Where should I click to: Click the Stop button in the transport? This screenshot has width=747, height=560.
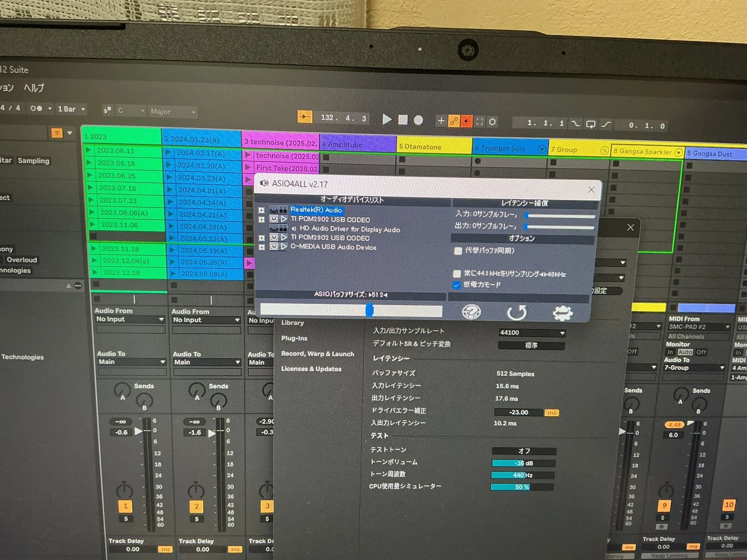point(403,120)
